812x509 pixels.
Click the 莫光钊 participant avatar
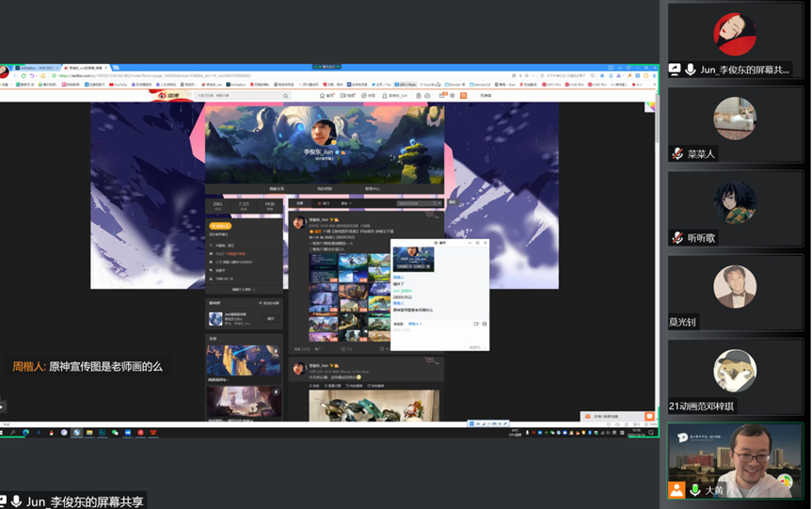734,286
